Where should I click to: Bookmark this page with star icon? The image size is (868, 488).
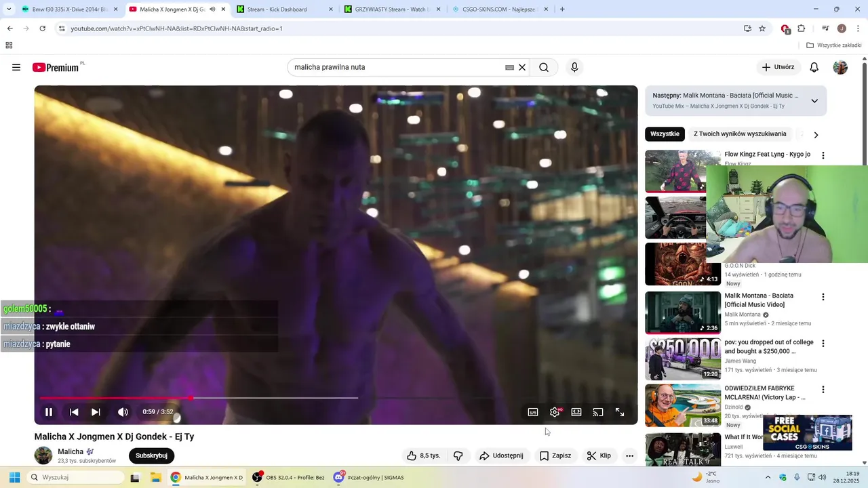point(762,28)
